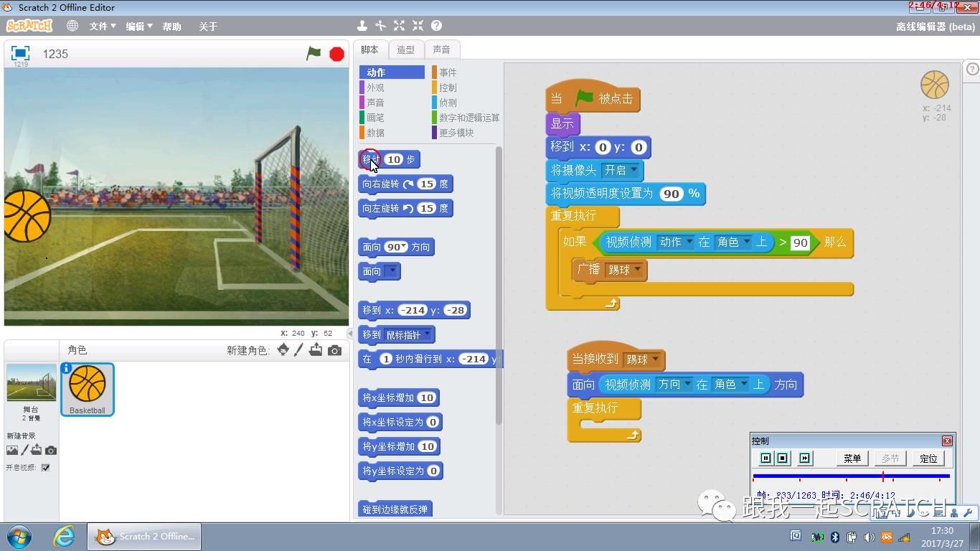The width and height of the screenshot is (980, 551).
Task: Open 方向 dropdown in 面向 视频侦测 block
Action: (x=687, y=384)
